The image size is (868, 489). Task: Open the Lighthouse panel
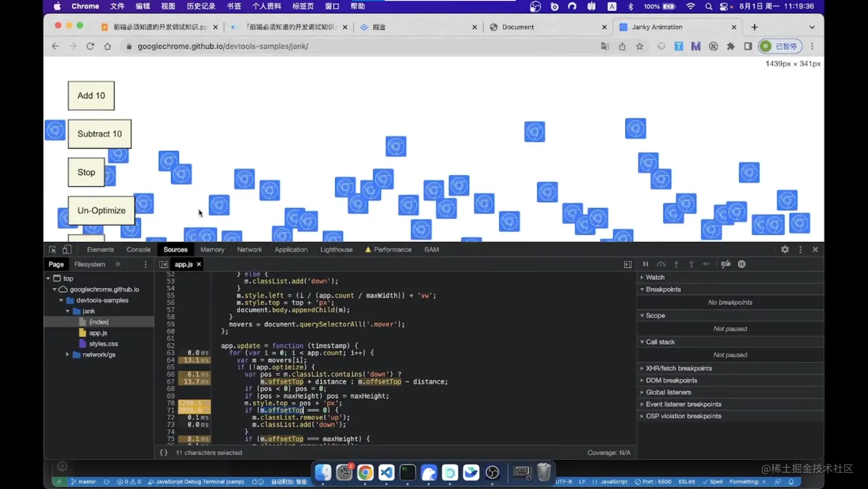pos(336,249)
